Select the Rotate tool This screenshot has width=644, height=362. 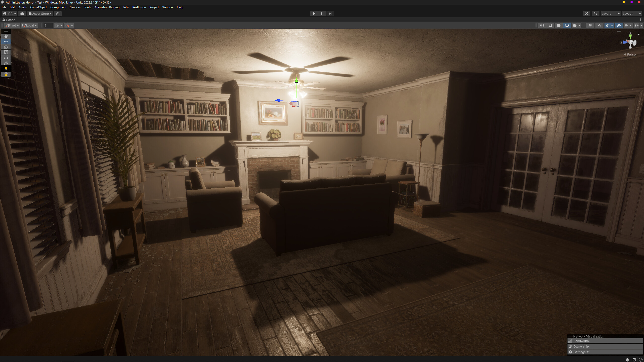tap(6, 47)
